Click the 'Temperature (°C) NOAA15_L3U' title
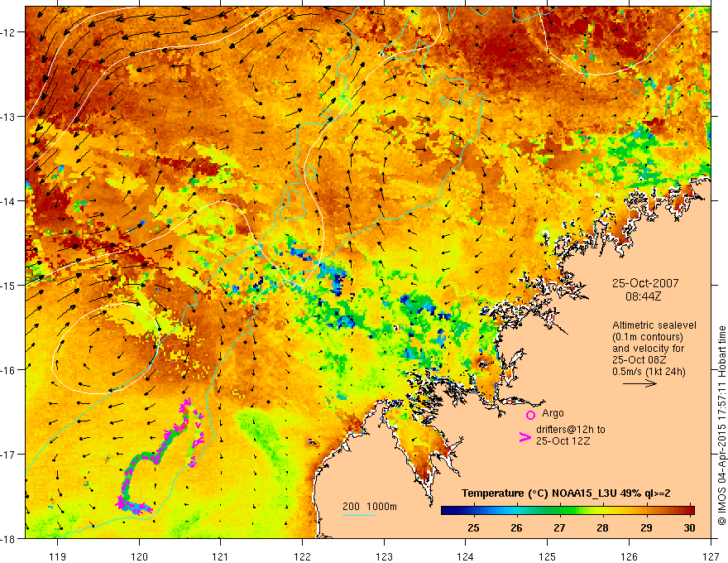The height and width of the screenshot is (563, 728). click(539, 493)
